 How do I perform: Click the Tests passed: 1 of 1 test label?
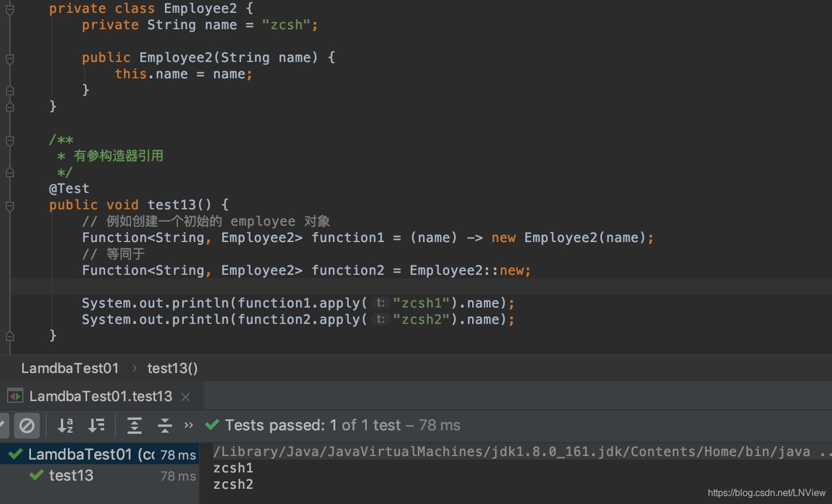coord(313,425)
